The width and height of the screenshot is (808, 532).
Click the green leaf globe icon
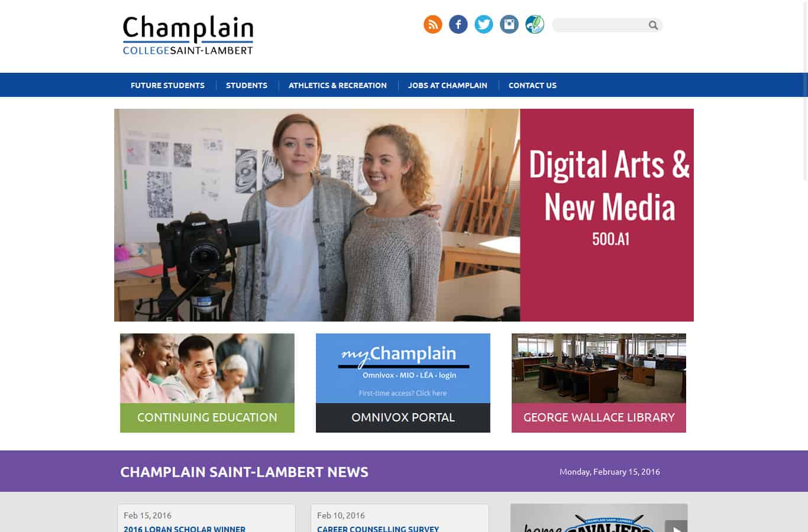tap(535, 24)
